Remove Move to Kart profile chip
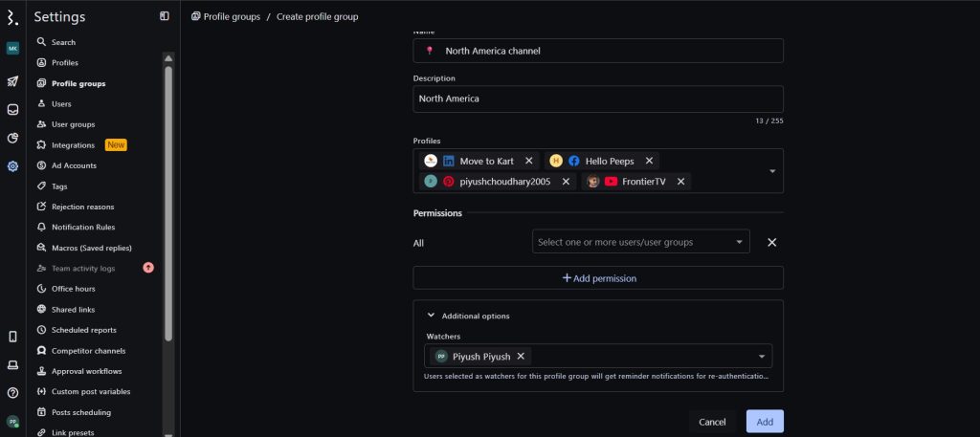The image size is (980, 437). (528, 161)
